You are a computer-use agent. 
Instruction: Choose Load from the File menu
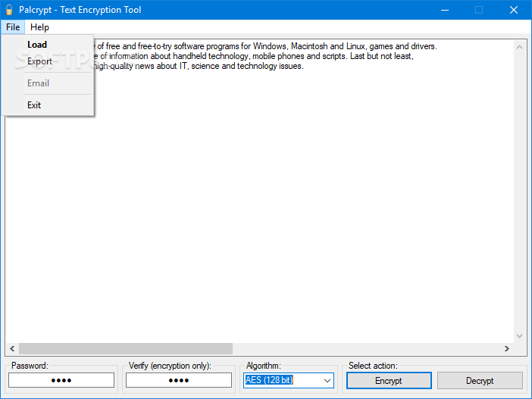click(48, 45)
